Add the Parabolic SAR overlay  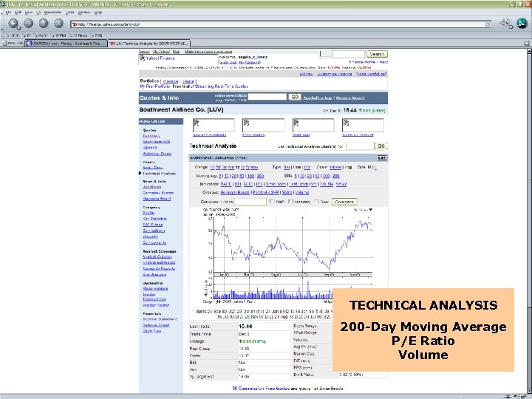coord(266,192)
